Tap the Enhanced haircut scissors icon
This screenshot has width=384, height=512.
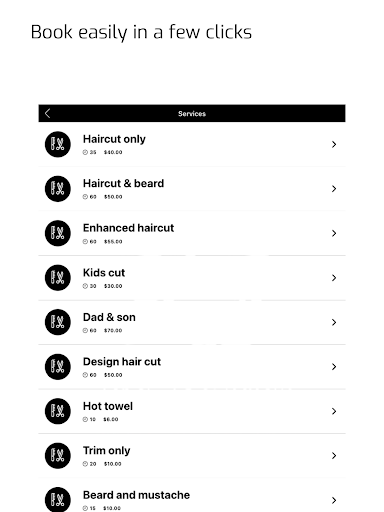[58, 233]
